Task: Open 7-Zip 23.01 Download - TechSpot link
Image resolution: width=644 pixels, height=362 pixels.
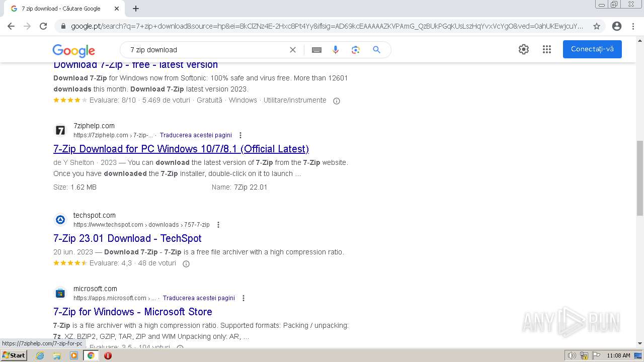Action: pos(127,238)
